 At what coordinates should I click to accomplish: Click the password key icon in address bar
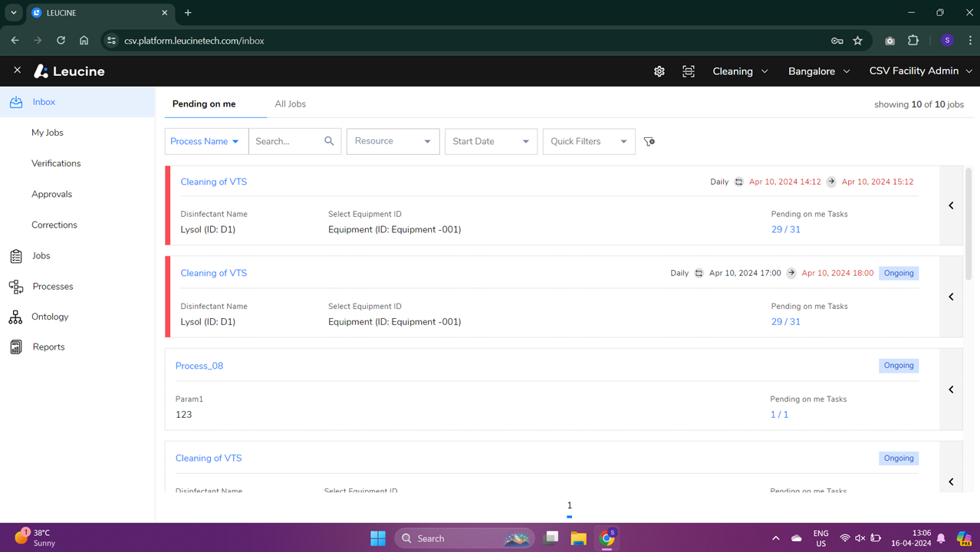click(837, 41)
